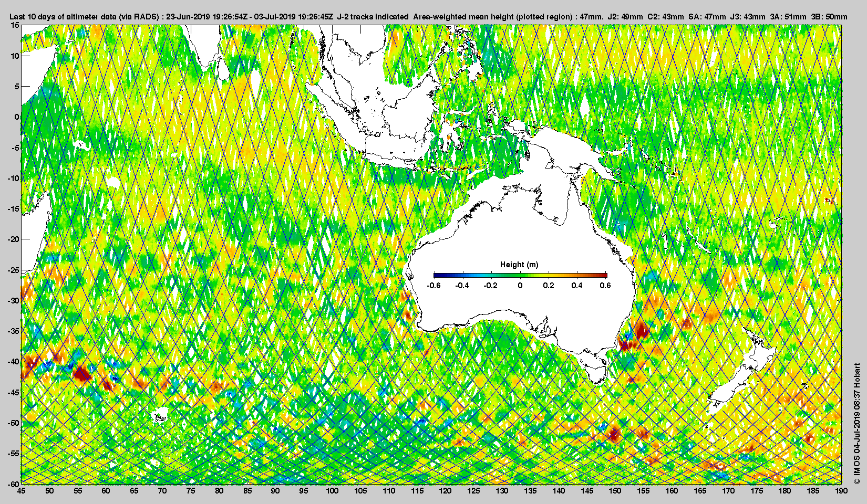Click longitude axis label 100
The image size is (867, 504).
[332, 491]
